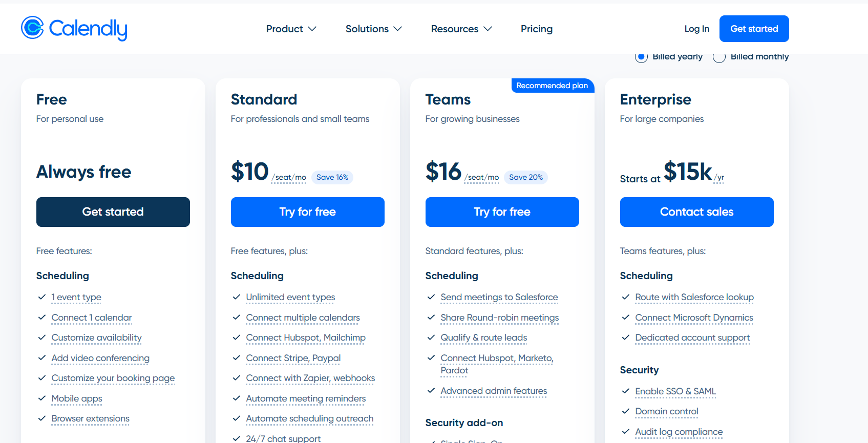Open the Solutions dropdown menu
The height and width of the screenshot is (443, 868).
pyautogui.click(x=373, y=29)
